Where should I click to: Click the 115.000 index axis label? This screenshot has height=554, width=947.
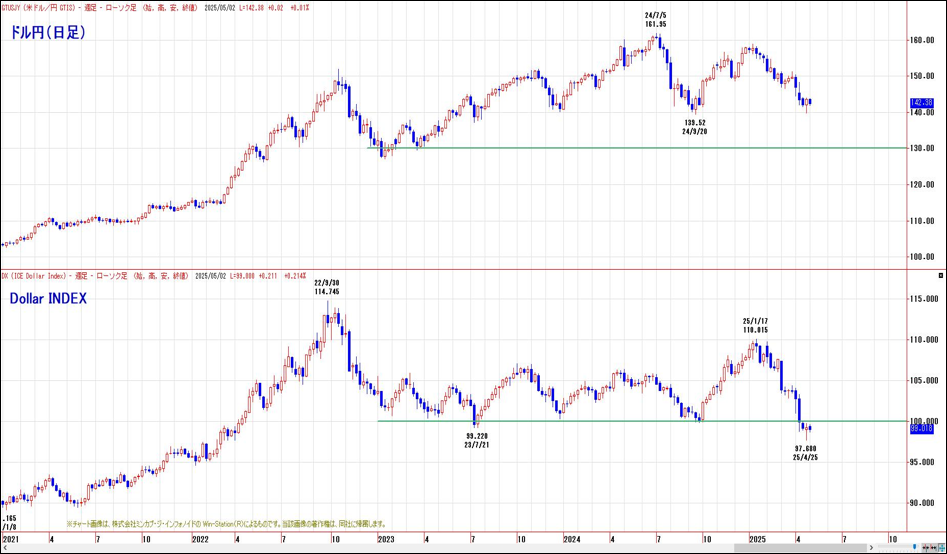coord(923,299)
